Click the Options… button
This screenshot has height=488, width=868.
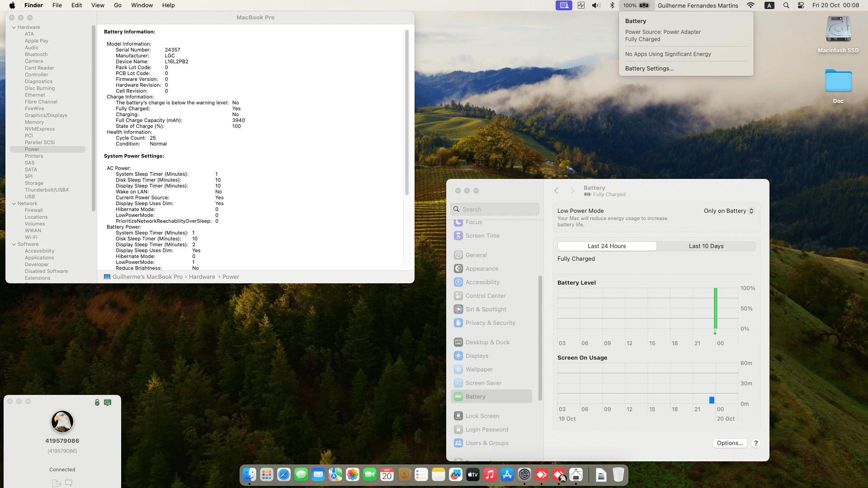730,443
